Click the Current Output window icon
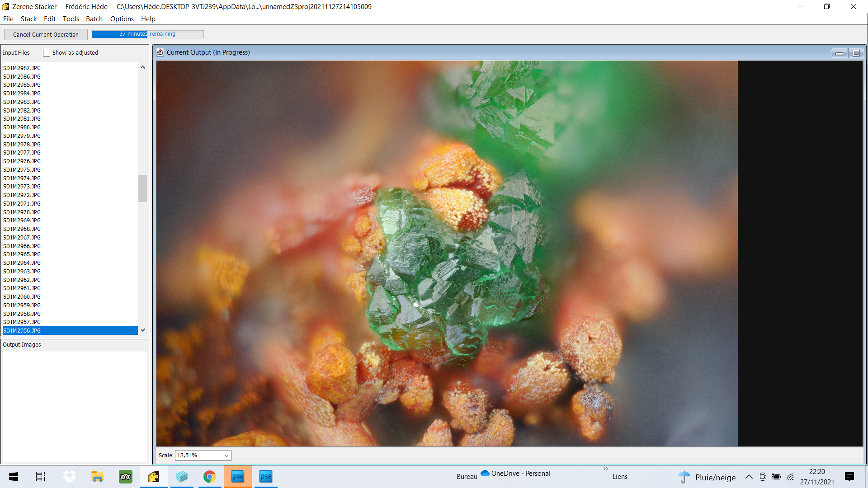This screenshot has width=868, height=488. [x=160, y=52]
